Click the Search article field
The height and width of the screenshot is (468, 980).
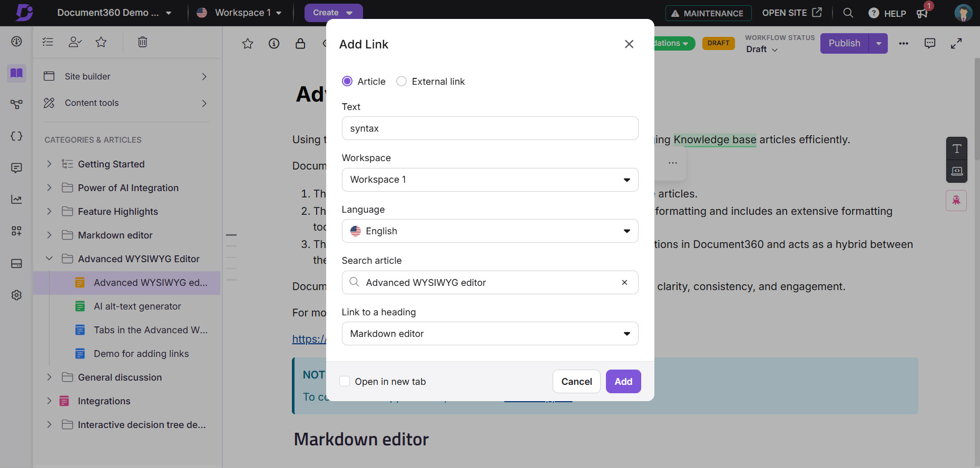pyautogui.click(x=490, y=282)
